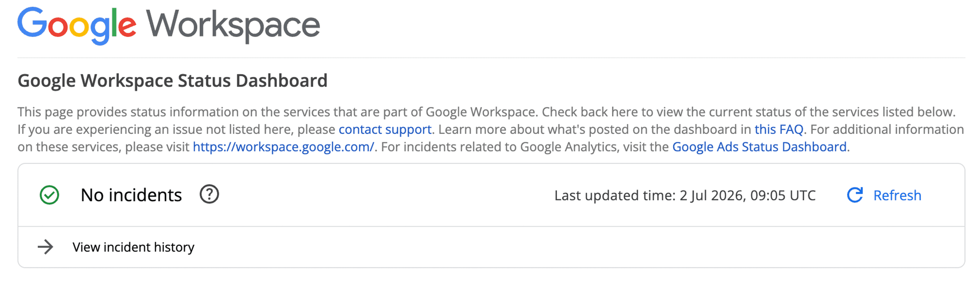
Task: Click the multicolored Google wordmark logo
Action: [x=76, y=26]
